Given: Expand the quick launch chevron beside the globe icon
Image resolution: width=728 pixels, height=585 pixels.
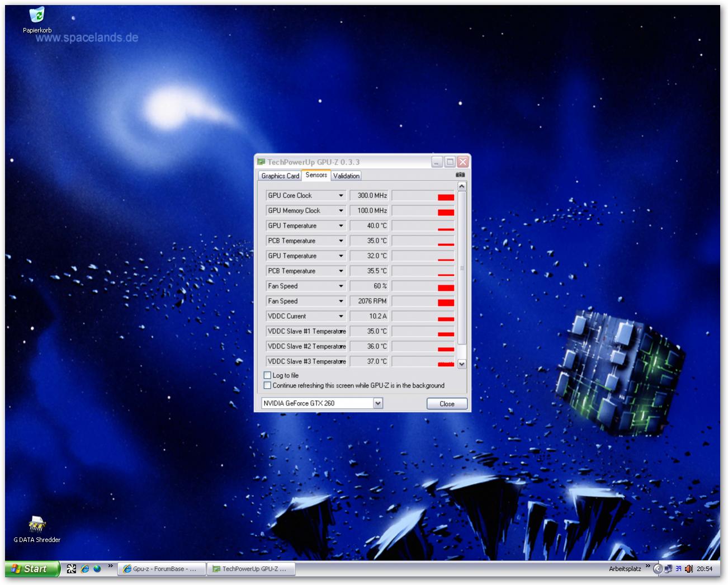Looking at the screenshot, I should tap(110, 566).
